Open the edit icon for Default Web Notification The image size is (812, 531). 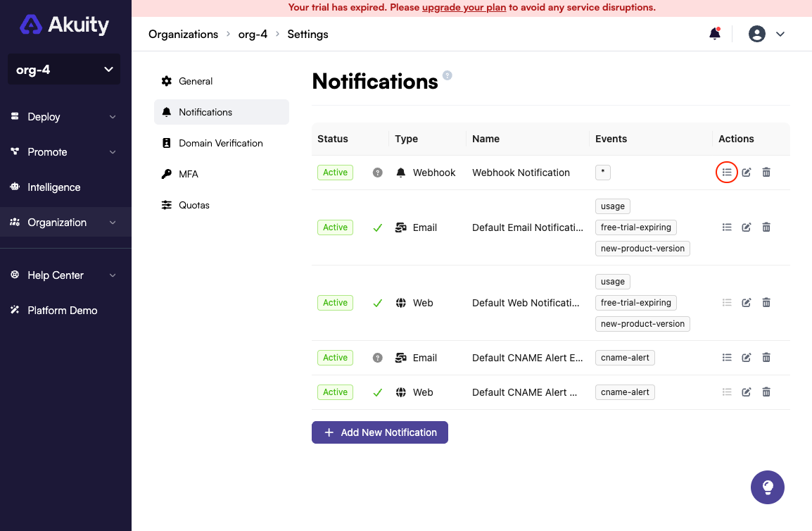click(x=747, y=302)
